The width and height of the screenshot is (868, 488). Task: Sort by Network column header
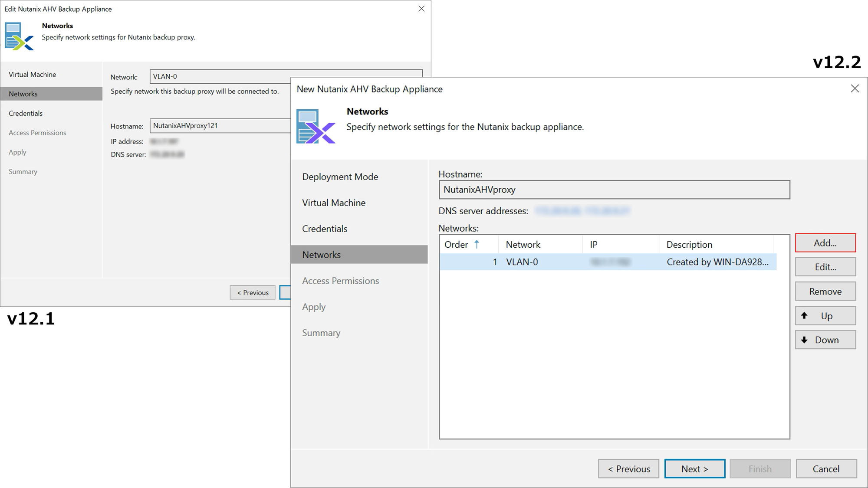click(540, 245)
